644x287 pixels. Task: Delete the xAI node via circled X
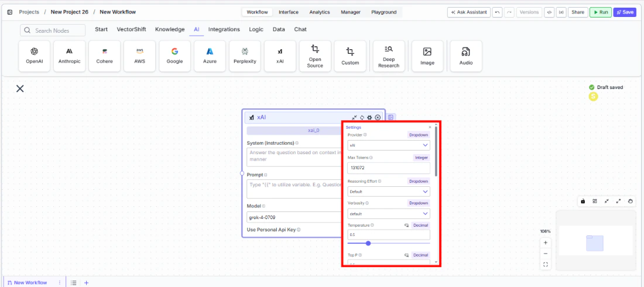click(x=378, y=118)
